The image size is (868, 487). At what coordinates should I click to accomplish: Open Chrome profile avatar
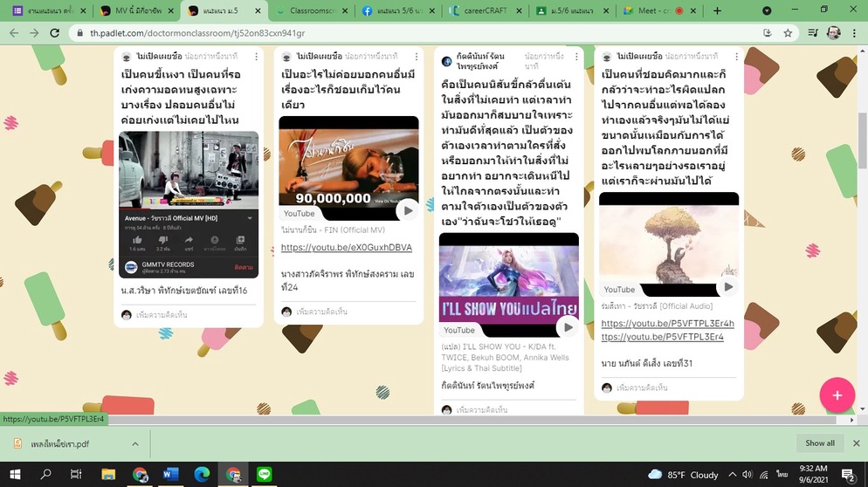(833, 33)
